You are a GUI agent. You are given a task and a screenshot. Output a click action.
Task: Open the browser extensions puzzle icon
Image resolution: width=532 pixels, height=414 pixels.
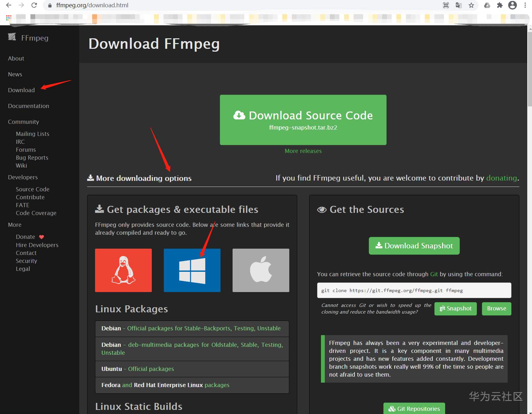[500, 5]
